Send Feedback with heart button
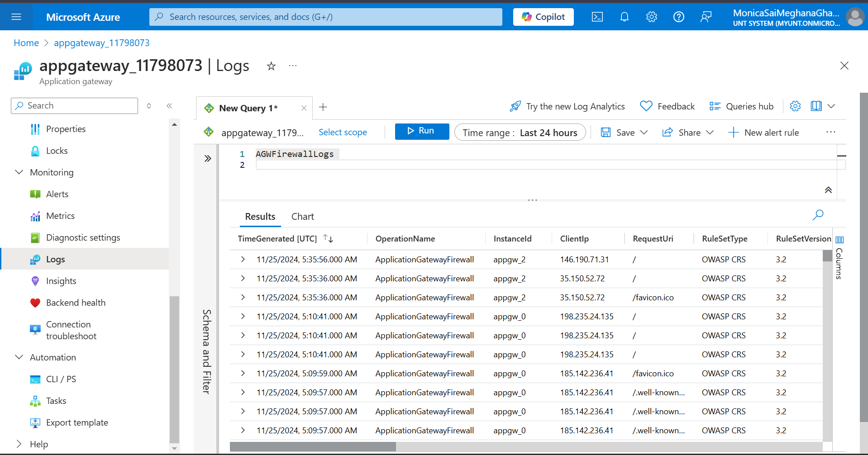The image size is (868, 455). click(668, 106)
